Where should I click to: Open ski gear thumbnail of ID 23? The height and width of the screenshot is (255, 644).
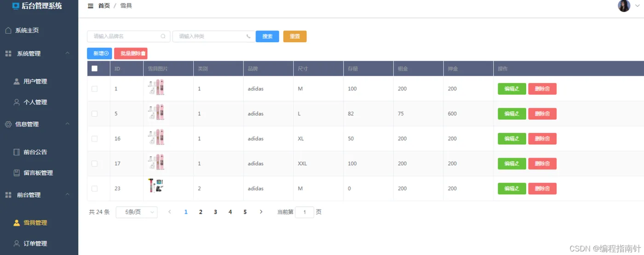156,186
